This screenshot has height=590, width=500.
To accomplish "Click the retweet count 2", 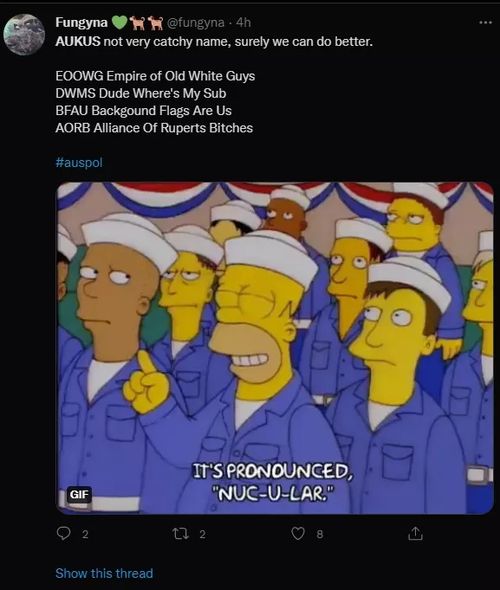I will (x=202, y=534).
